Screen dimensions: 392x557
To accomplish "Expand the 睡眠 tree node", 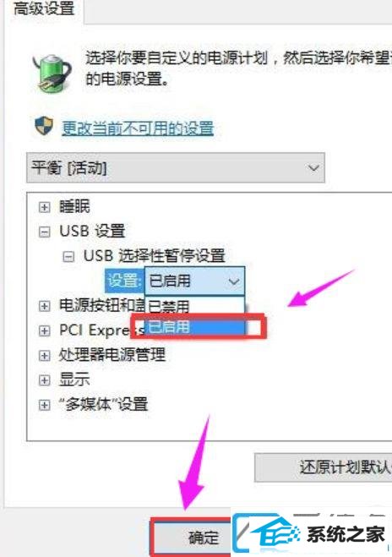I will pos(44,207).
